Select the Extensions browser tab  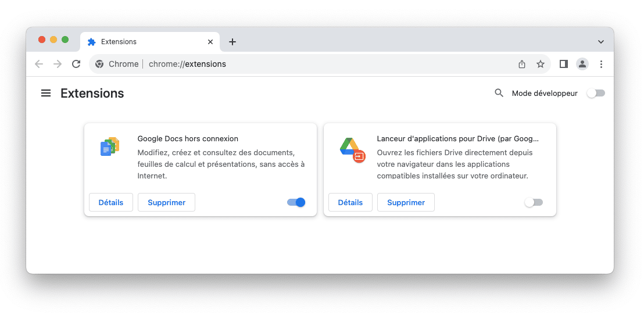pos(150,42)
